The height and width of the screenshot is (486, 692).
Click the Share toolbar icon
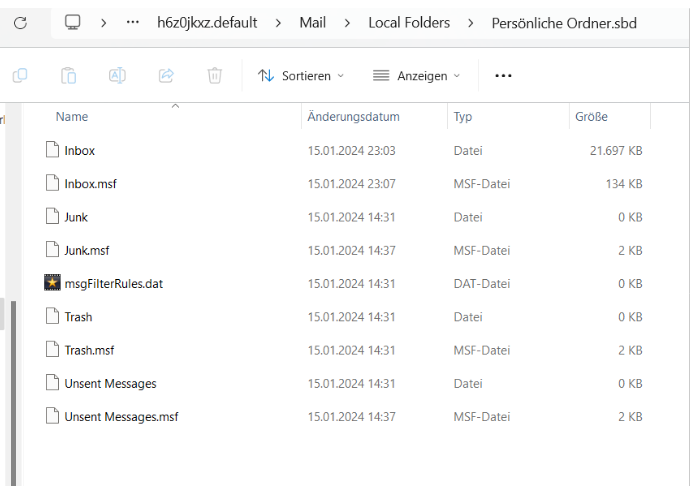pyautogui.click(x=166, y=75)
